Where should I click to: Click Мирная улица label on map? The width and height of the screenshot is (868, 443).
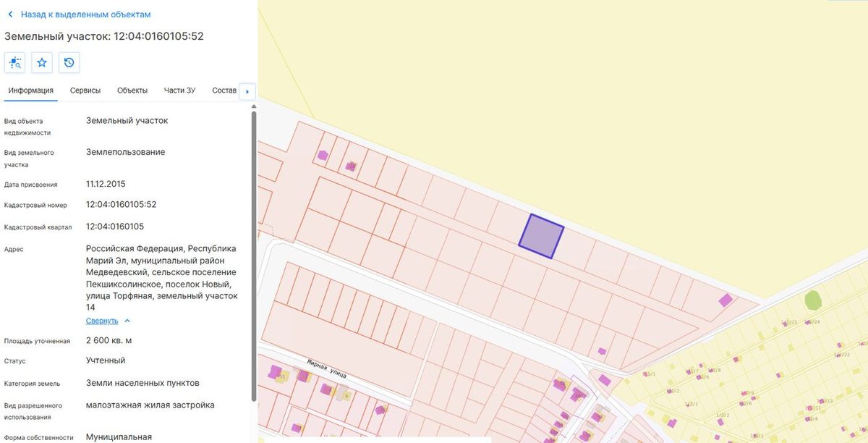(x=326, y=368)
